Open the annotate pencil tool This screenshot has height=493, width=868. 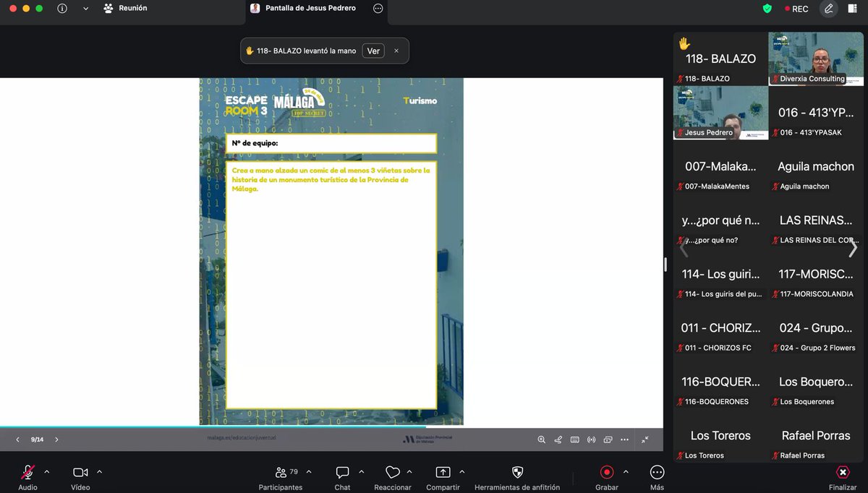point(829,9)
